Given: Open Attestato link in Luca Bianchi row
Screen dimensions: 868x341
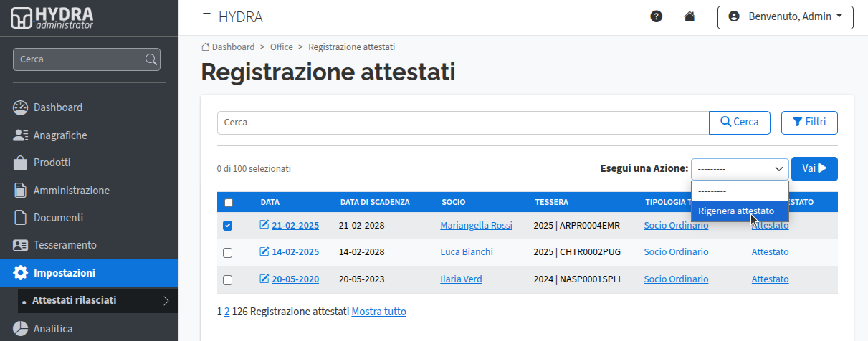Looking at the screenshot, I should 770,251.
